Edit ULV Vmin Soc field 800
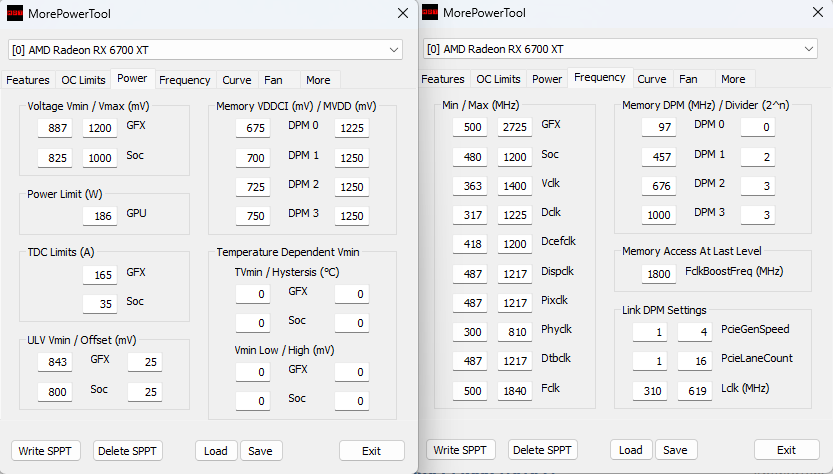The height and width of the screenshot is (474, 833). coord(55,392)
